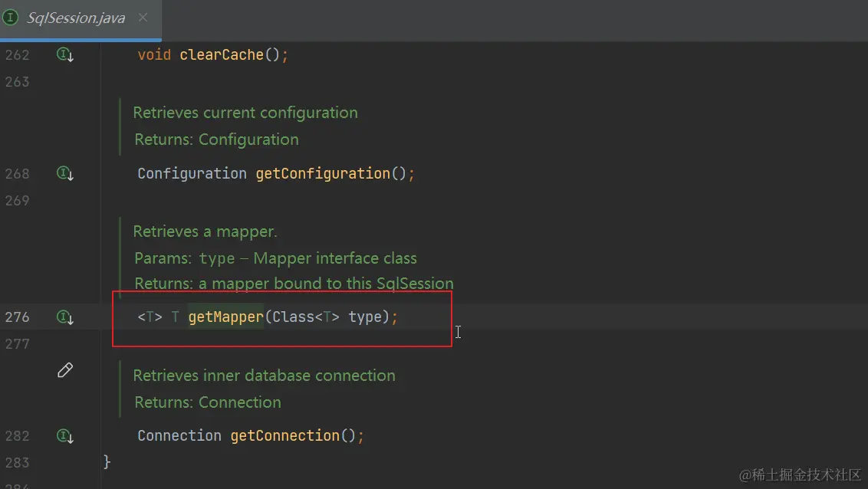Click 'Retrieves current configuration' doc comment

(245, 113)
